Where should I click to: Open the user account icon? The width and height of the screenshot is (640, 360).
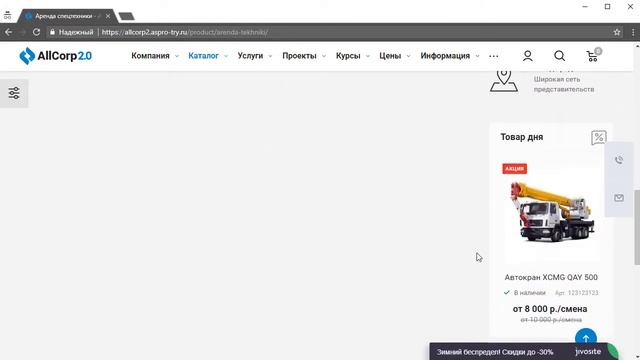(527, 56)
